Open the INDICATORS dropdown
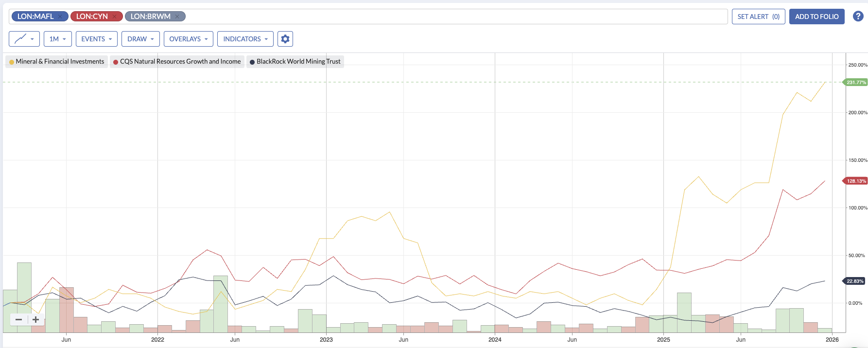The image size is (868, 348). (x=245, y=39)
